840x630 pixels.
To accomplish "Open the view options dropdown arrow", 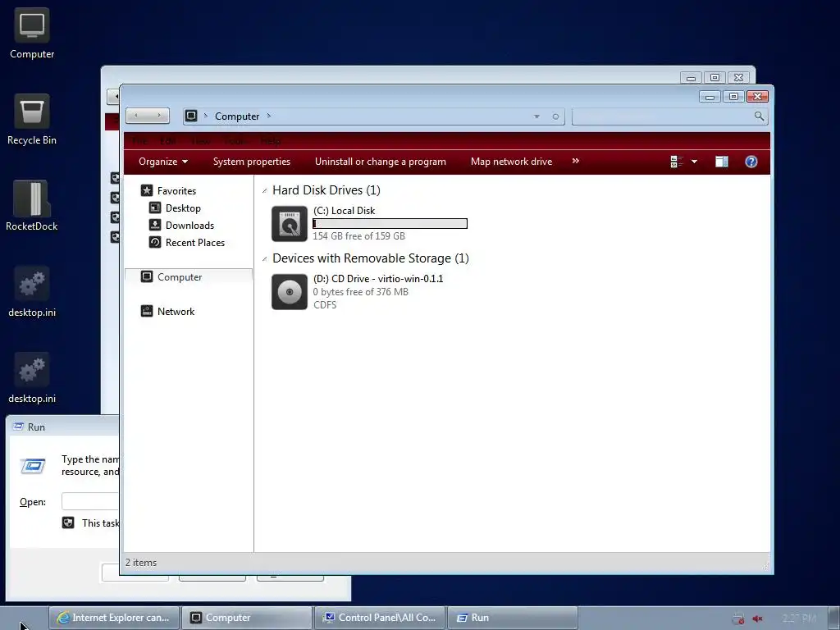I will click(x=694, y=162).
